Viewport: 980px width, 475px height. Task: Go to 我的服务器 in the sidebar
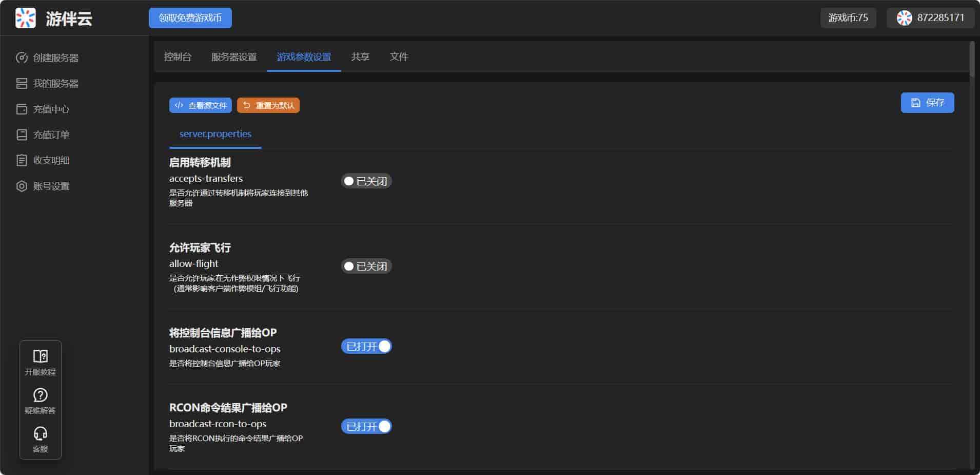coord(55,84)
